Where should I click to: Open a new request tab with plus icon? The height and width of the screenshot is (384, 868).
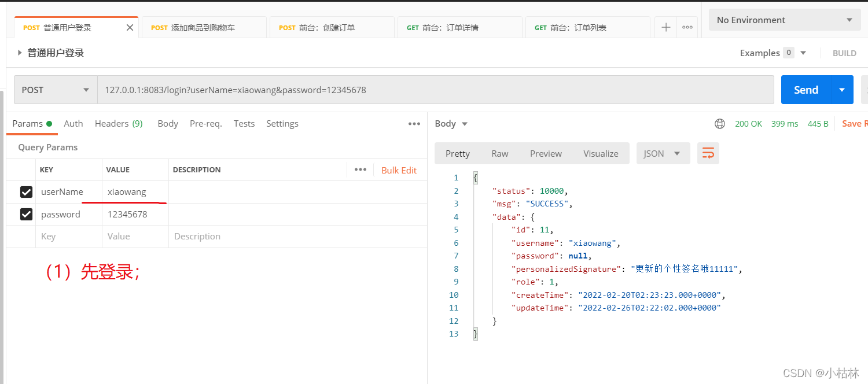(x=666, y=27)
